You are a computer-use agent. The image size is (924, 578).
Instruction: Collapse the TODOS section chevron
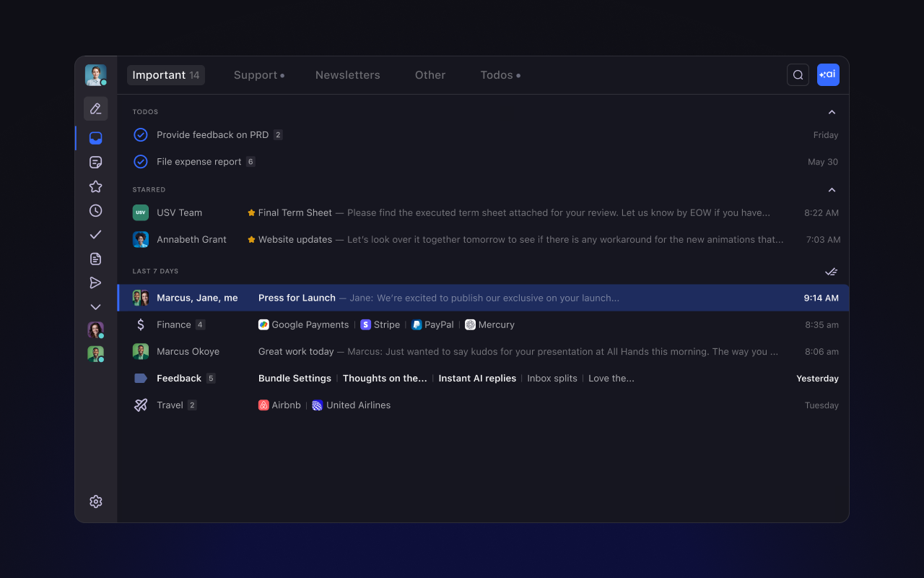[832, 112]
